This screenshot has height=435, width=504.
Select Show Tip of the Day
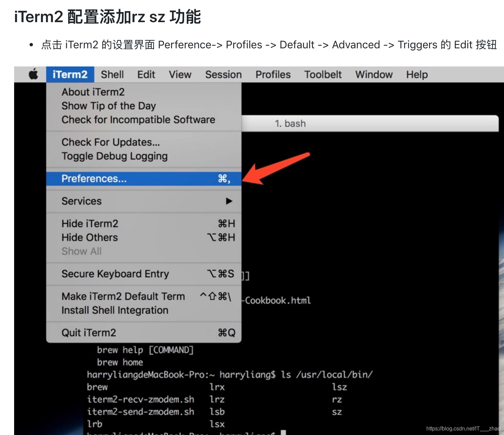[x=144, y=106]
